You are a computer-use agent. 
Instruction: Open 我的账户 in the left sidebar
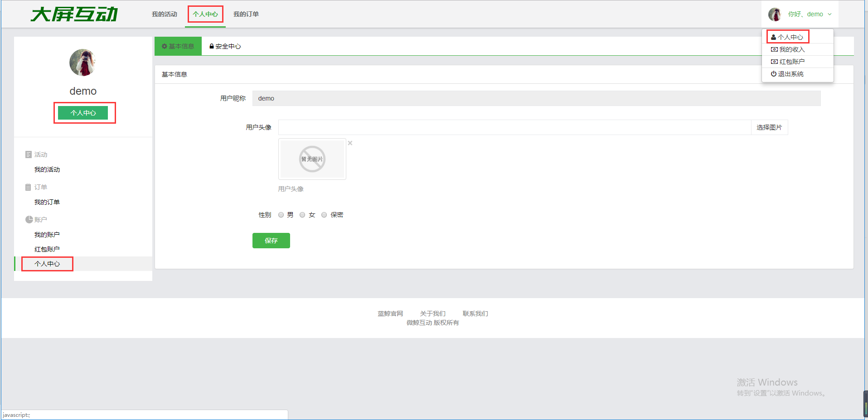tap(47, 235)
